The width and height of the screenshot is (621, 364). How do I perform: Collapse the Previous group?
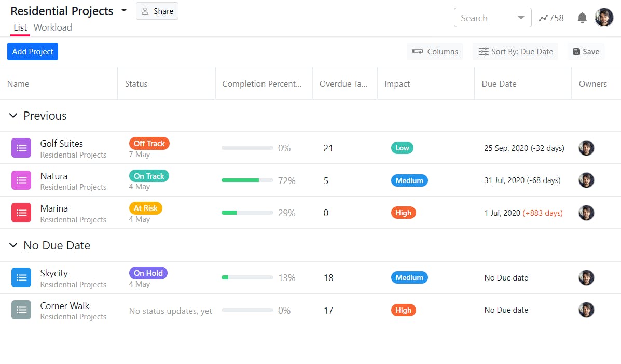(13, 116)
